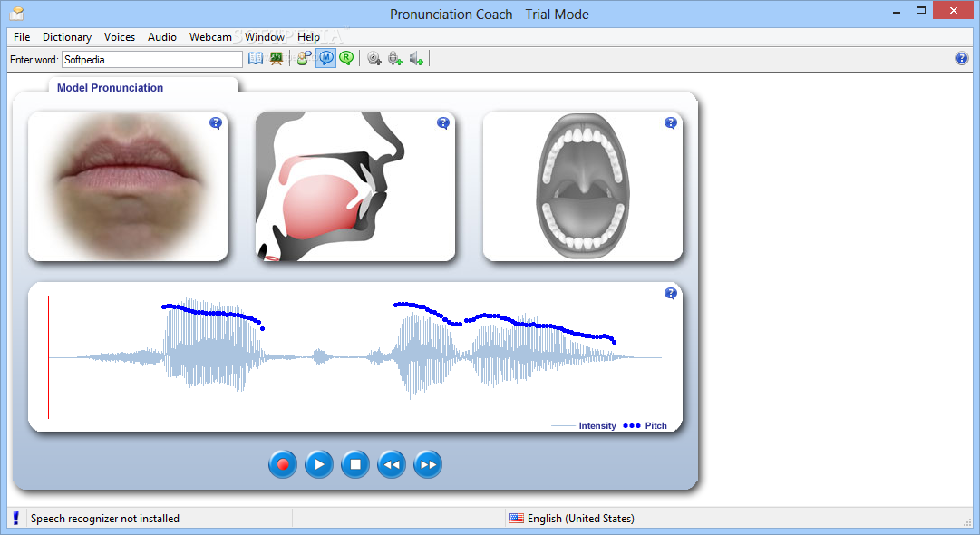Click the lips front-view image
980x535 pixels.
(128, 186)
